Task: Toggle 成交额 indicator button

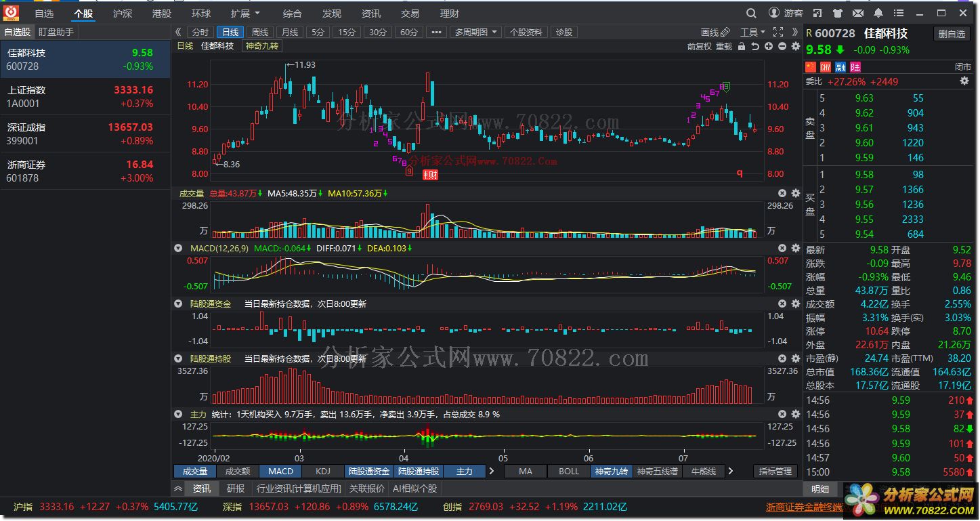Action: click(238, 472)
